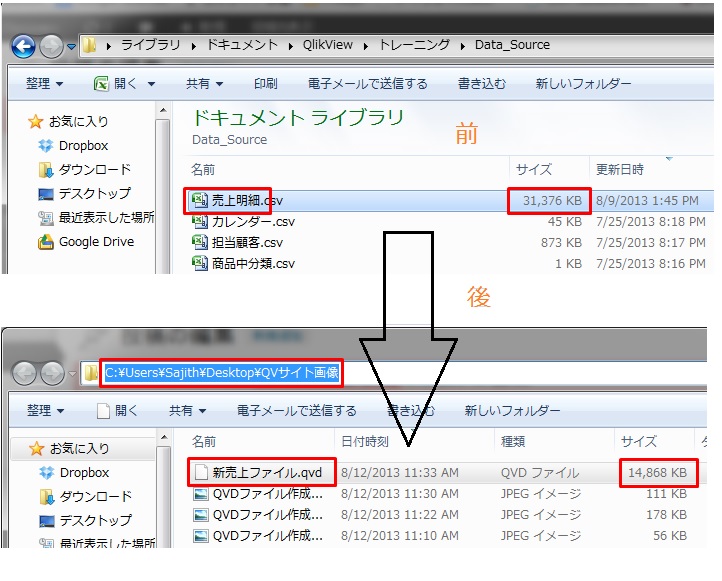The height and width of the screenshot is (581, 722).
Task: Click folder icon in bottom address bar
Action: click(x=91, y=373)
